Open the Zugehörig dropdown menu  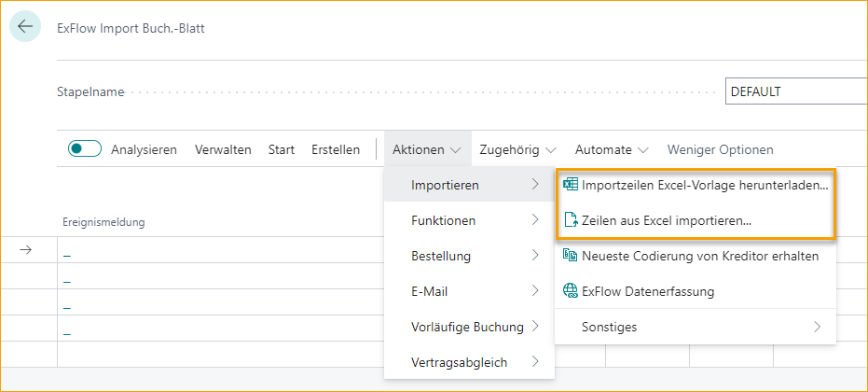[517, 149]
